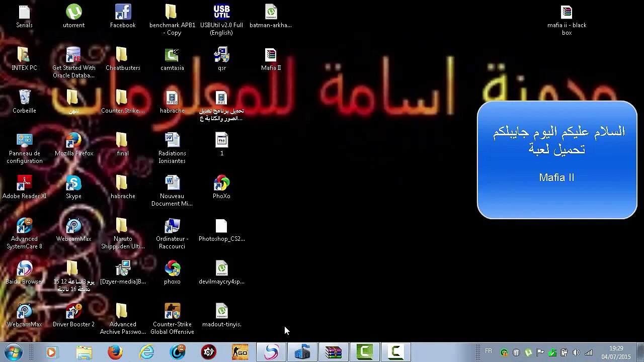Select the Photoshop_CS2 file icon
Screen dimensions: 644x362
(x=221, y=230)
